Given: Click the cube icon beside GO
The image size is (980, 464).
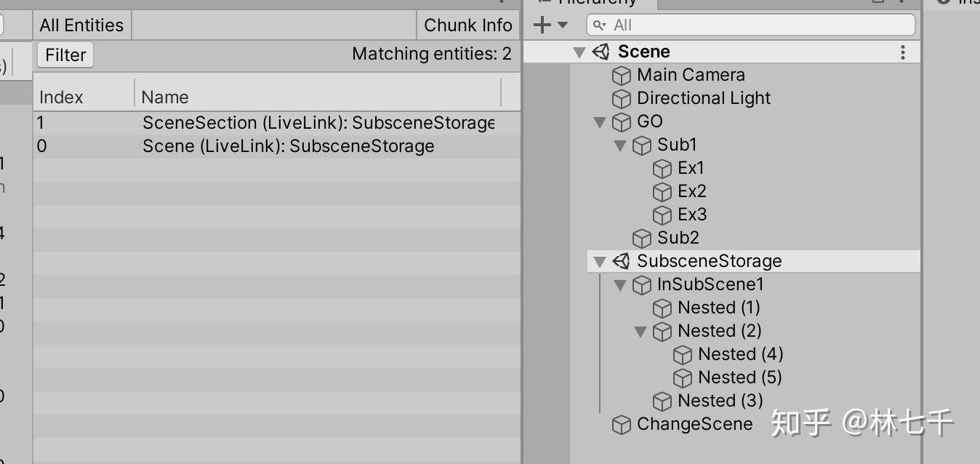Looking at the screenshot, I should [x=622, y=121].
